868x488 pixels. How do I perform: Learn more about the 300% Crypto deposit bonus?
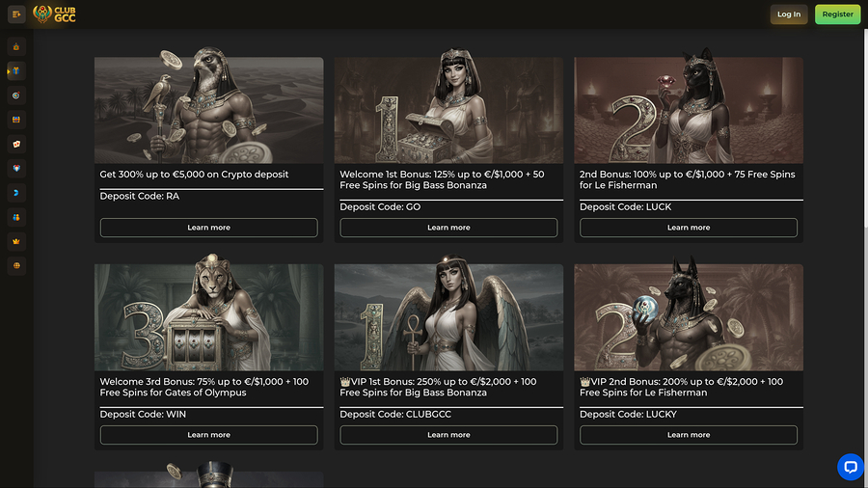tap(208, 228)
